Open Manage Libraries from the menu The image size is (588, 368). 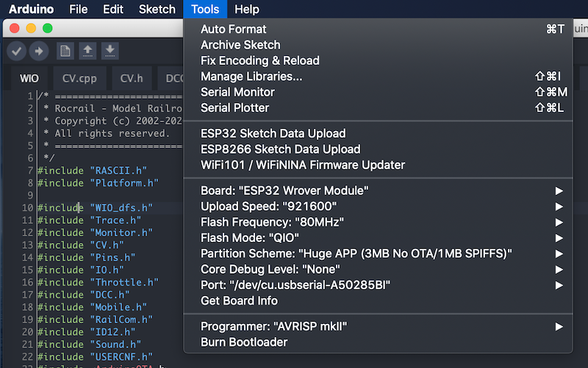(x=251, y=77)
